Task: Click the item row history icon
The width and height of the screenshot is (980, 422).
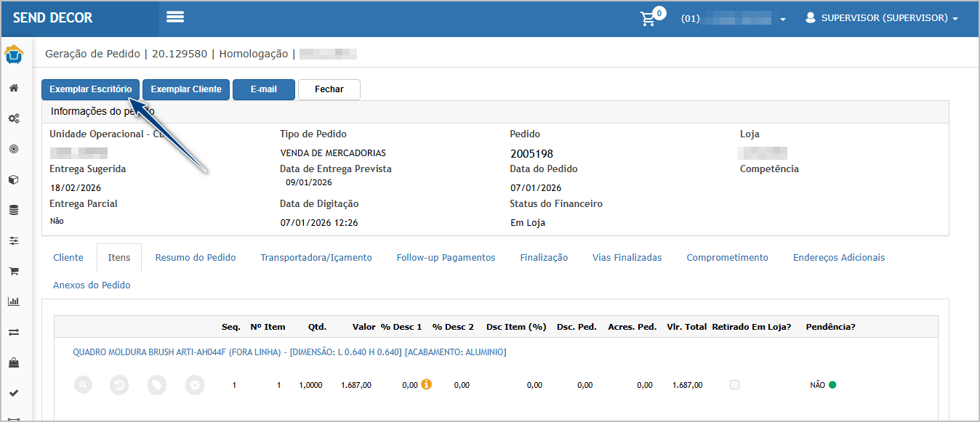Action: [x=120, y=385]
